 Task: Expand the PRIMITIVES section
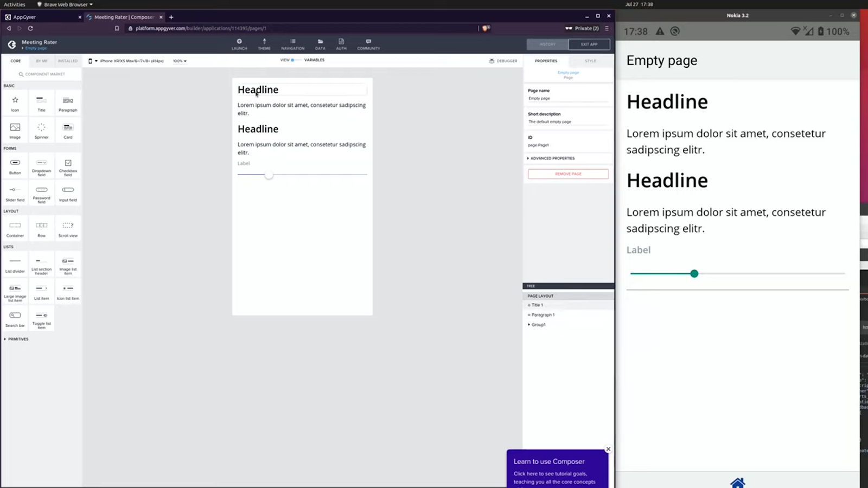tap(18, 339)
